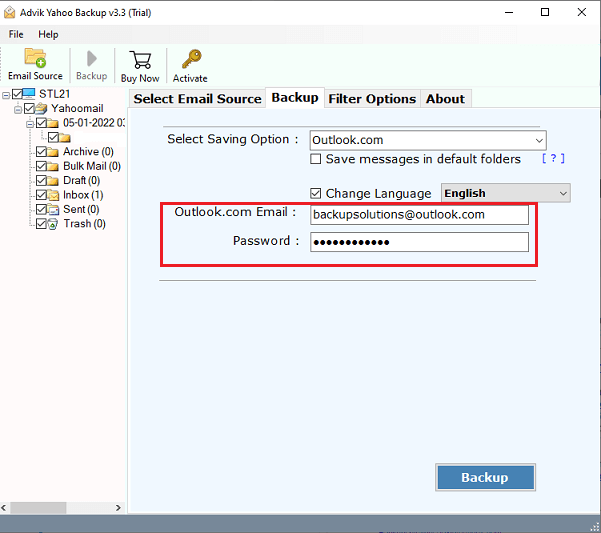Toggle the Change Language checkbox
This screenshot has width=601, height=533.
pyautogui.click(x=315, y=194)
